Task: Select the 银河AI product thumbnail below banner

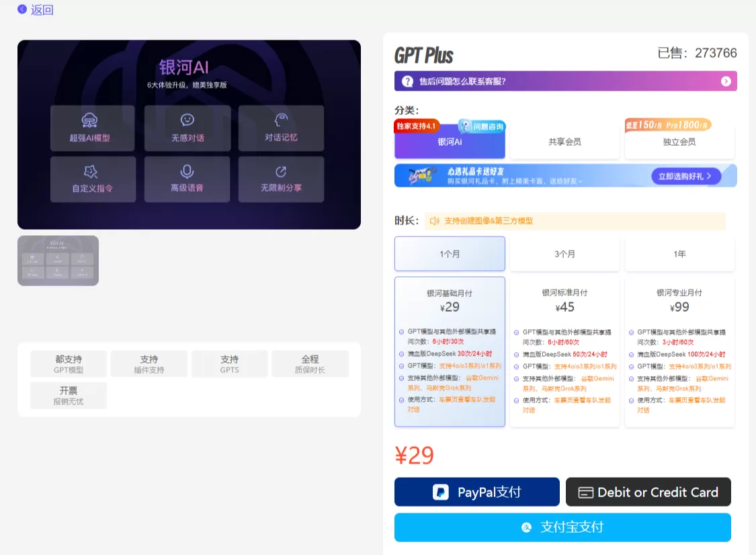Action: [58, 261]
